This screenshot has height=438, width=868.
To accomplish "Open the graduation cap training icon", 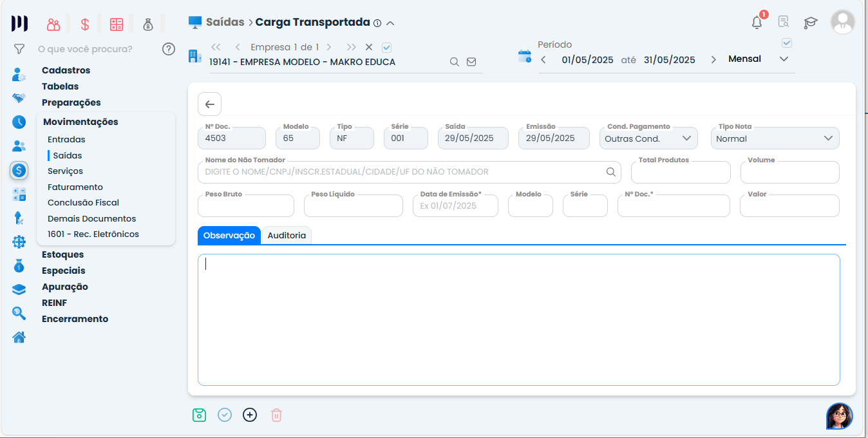I will [810, 23].
